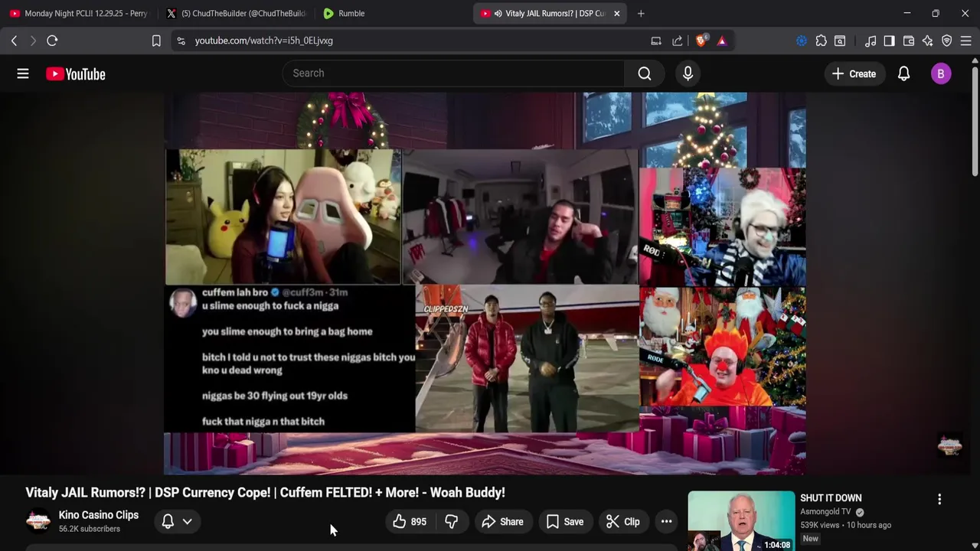Focus the YouTube search field

tap(453, 73)
